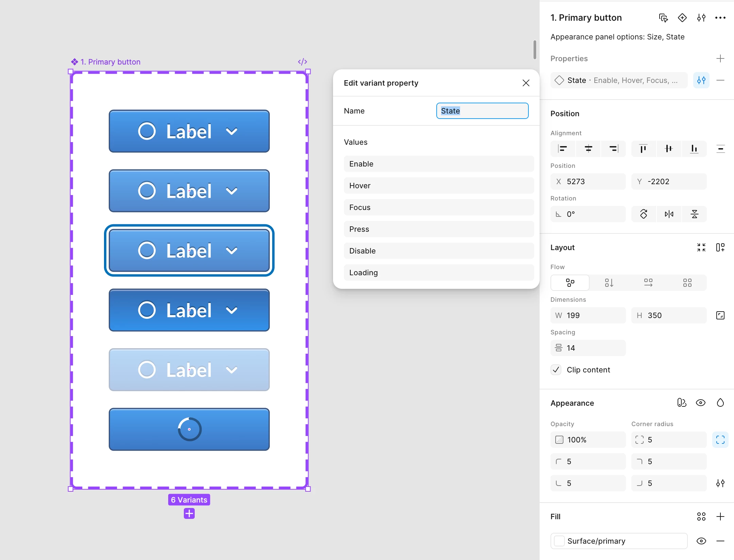Click the flip horizontal icon
Image resolution: width=734 pixels, height=560 pixels.
pos(669,214)
